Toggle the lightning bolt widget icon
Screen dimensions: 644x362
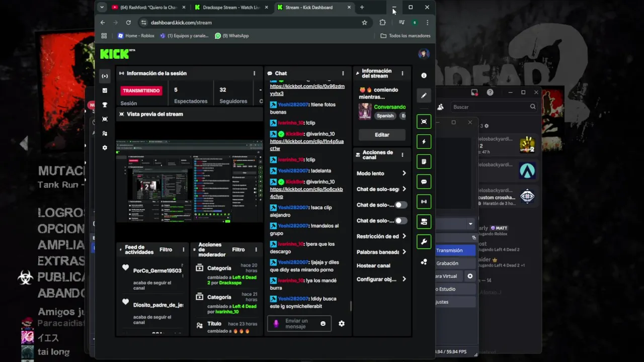pyautogui.click(x=424, y=142)
